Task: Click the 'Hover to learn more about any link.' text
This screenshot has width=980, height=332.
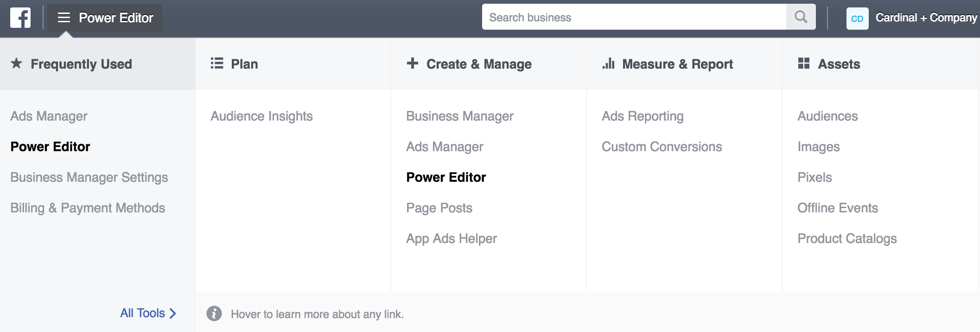Action: (317, 314)
